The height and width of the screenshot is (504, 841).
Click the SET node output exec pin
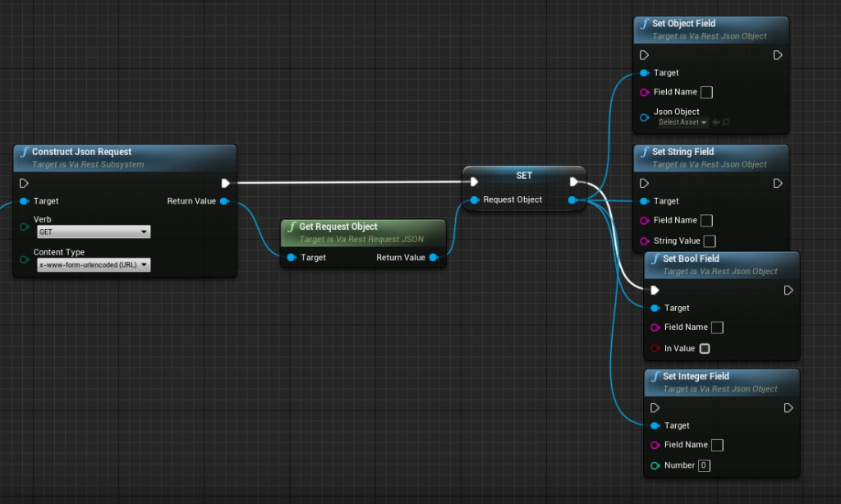pyautogui.click(x=573, y=181)
